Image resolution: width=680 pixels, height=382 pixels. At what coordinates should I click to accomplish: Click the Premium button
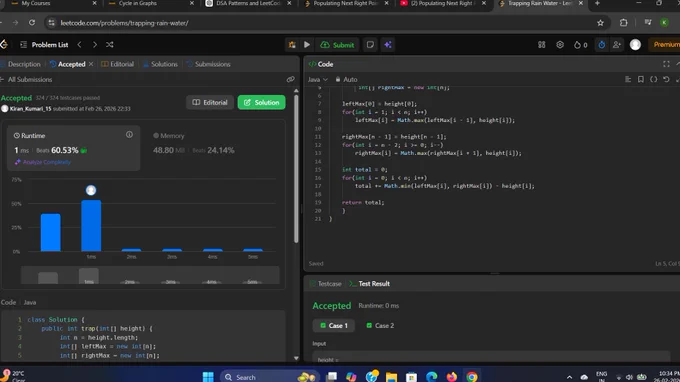pos(666,45)
